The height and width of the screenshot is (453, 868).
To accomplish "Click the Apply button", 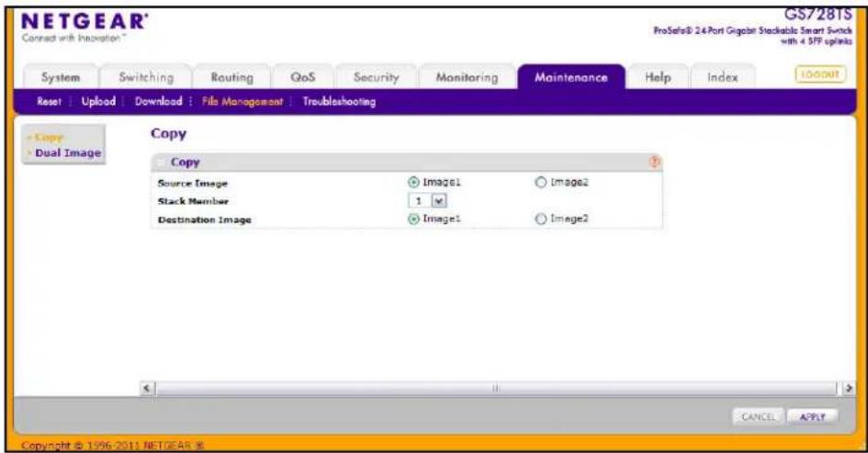I will (x=812, y=417).
